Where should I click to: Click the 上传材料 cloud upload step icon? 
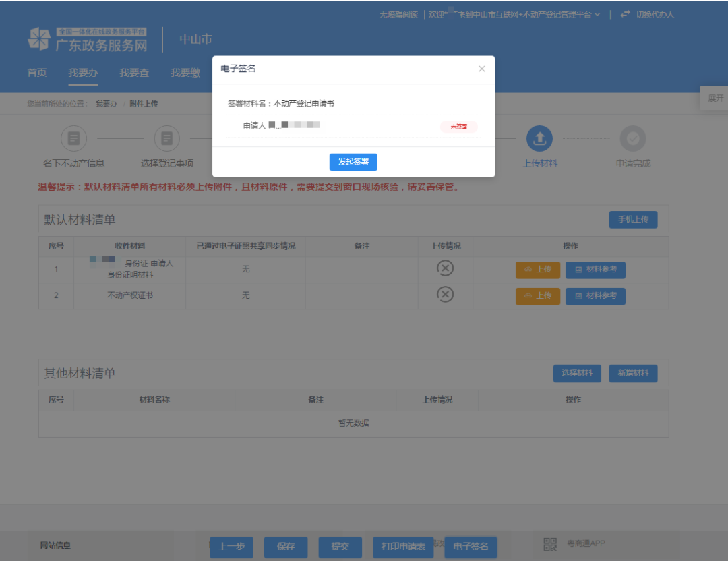tap(539, 140)
